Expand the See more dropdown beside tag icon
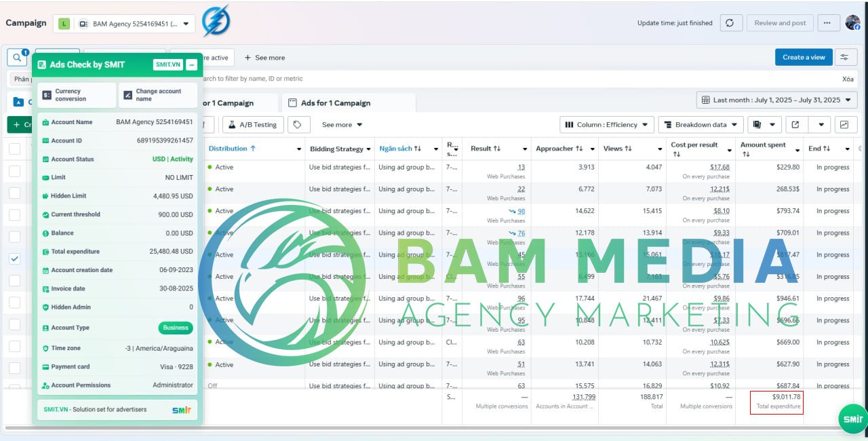Image resolution: width=868 pixels, height=441 pixels. [342, 125]
